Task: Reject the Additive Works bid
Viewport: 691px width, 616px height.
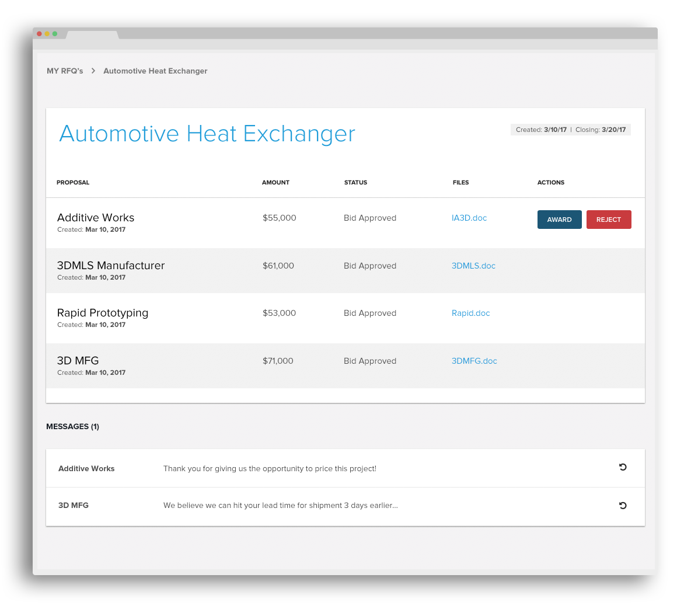Action: (x=609, y=219)
